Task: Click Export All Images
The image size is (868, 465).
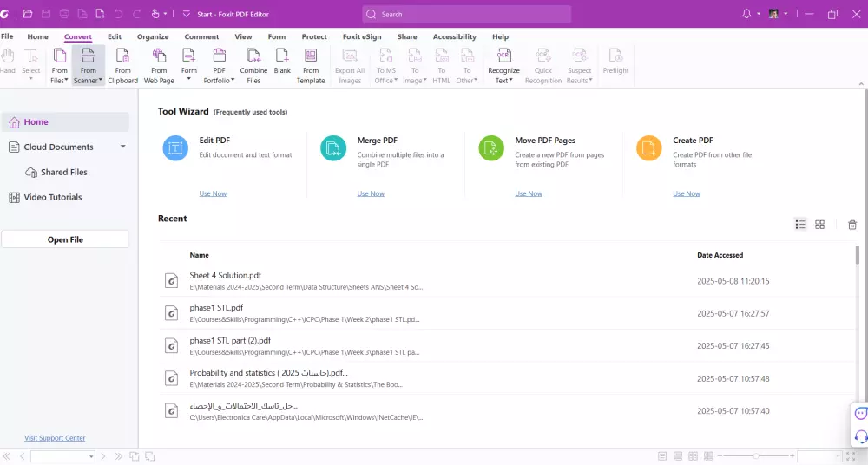Action: click(x=350, y=65)
